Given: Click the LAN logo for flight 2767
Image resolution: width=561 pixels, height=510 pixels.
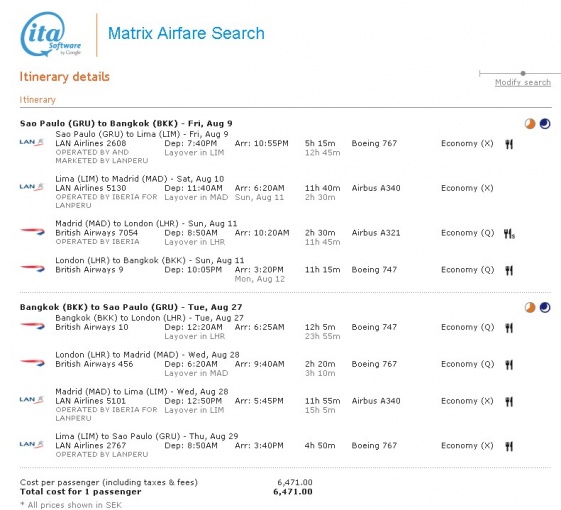Looking at the screenshot, I should pos(32,445).
